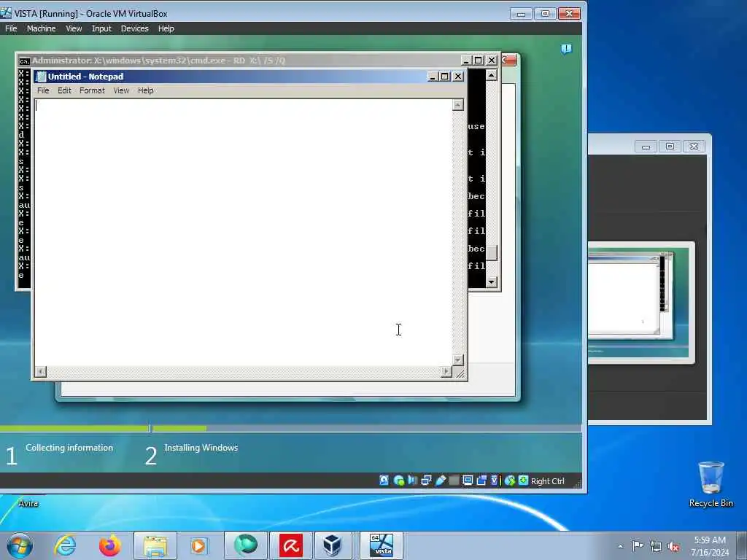Click the taskbar clock showing 5:59 AM

point(710,545)
